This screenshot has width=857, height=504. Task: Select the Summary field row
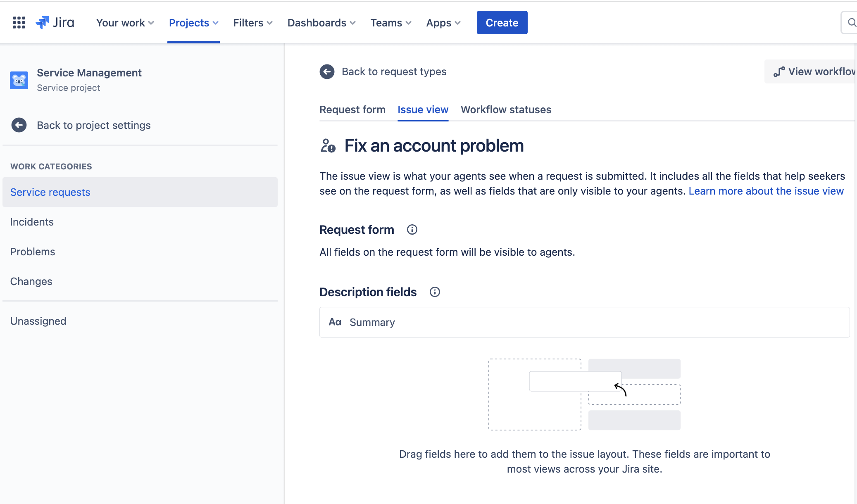(x=584, y=322)
